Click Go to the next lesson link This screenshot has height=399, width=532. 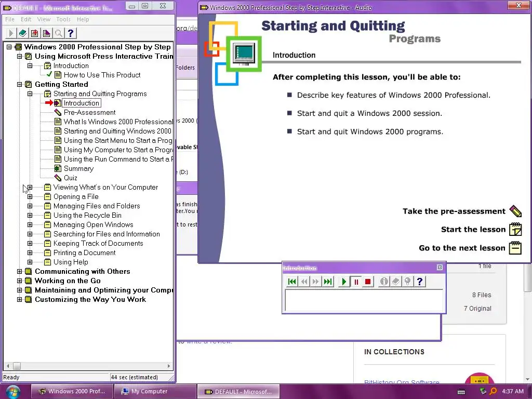click(x=462, y=248)
